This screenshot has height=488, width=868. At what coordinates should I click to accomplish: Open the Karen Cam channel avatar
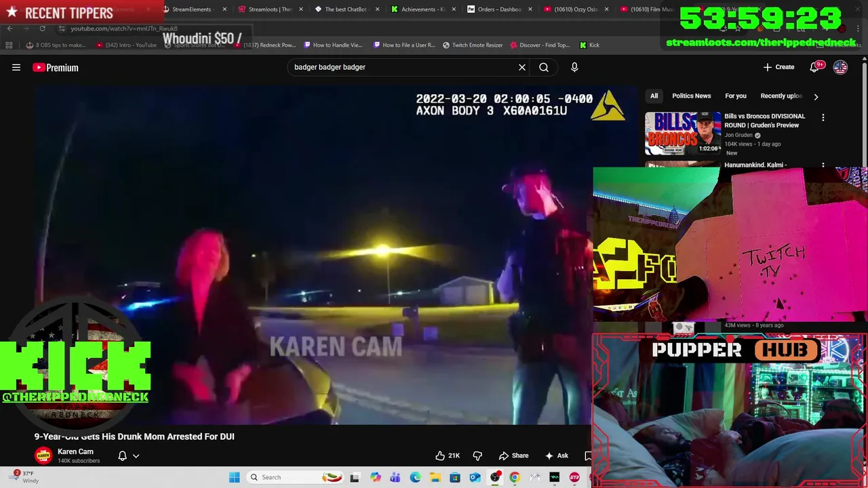point(43,455)
